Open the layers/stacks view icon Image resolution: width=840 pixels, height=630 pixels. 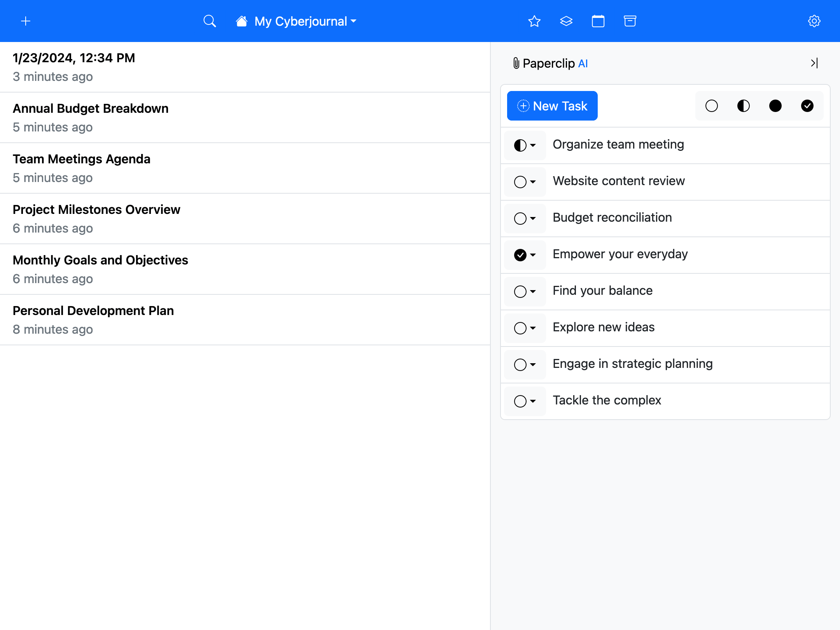coord(566,21)
